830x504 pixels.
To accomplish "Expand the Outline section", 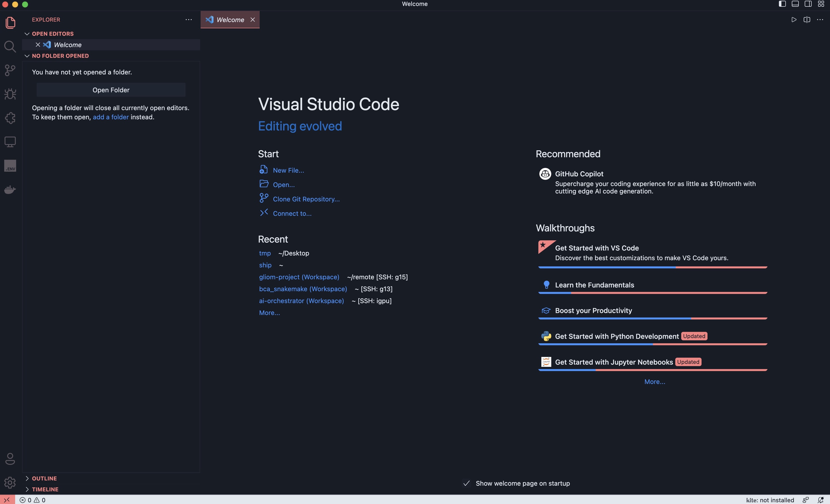I will 44,478.
